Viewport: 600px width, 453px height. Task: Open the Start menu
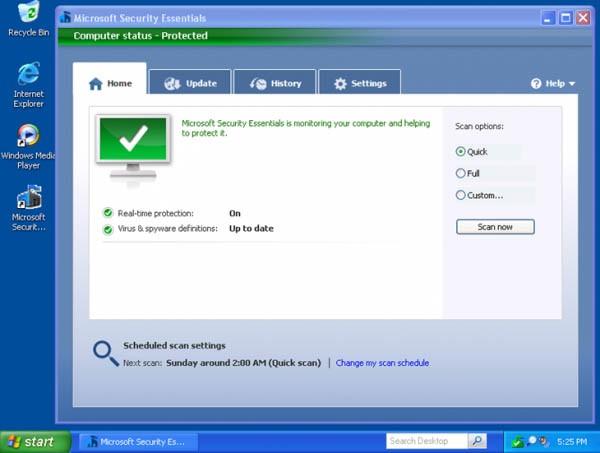[35, 442]
